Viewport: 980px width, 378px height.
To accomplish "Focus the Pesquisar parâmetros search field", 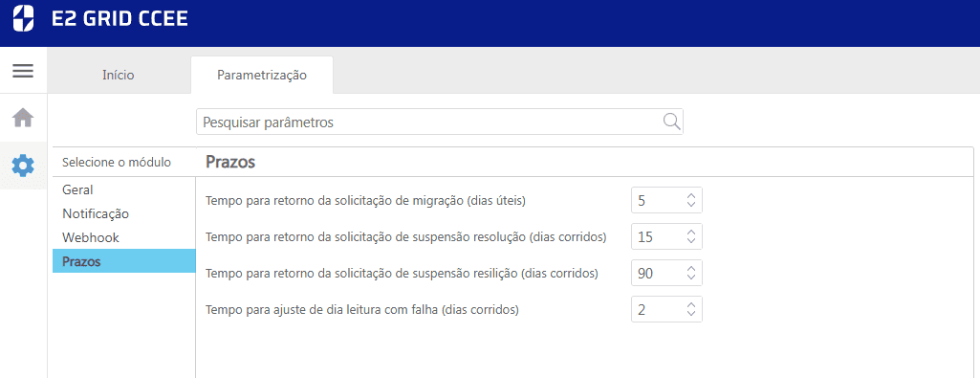I will 440,122.
